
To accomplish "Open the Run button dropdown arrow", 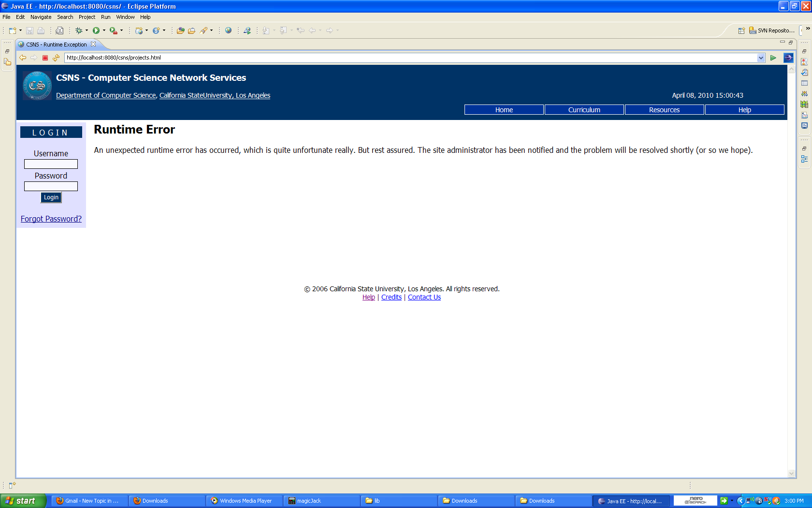I will click(104, 30).
